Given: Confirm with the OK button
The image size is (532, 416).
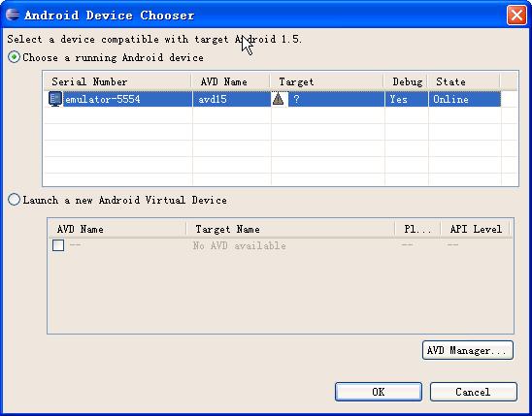Looking at the screenshot, I should 379,392.
